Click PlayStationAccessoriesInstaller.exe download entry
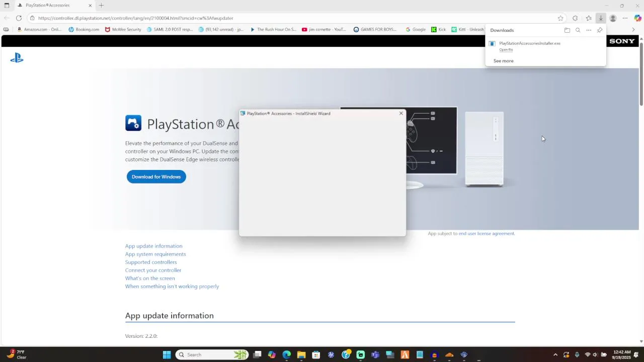Viewport: 644px width, 362px height. pos(530,43)
